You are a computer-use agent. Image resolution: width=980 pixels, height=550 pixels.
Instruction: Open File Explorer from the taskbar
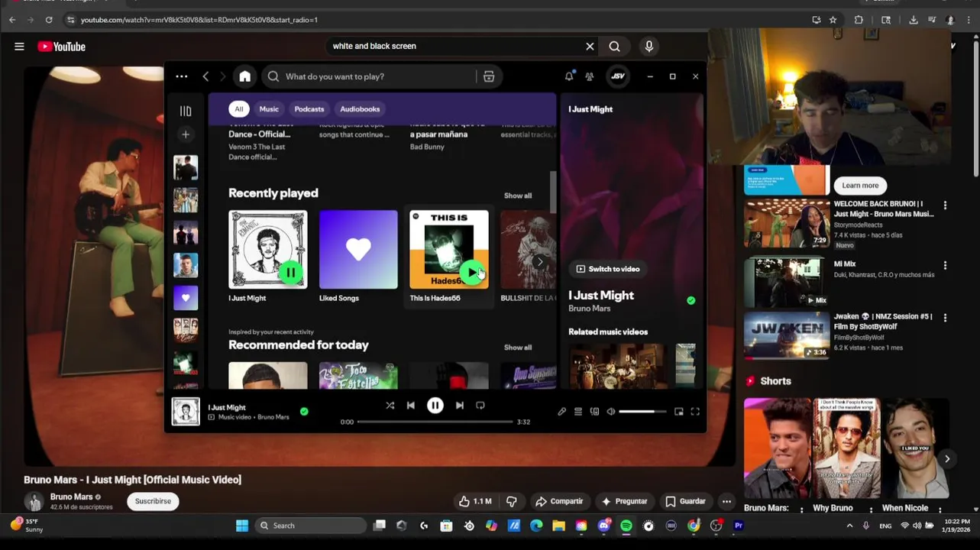[558, 526]
